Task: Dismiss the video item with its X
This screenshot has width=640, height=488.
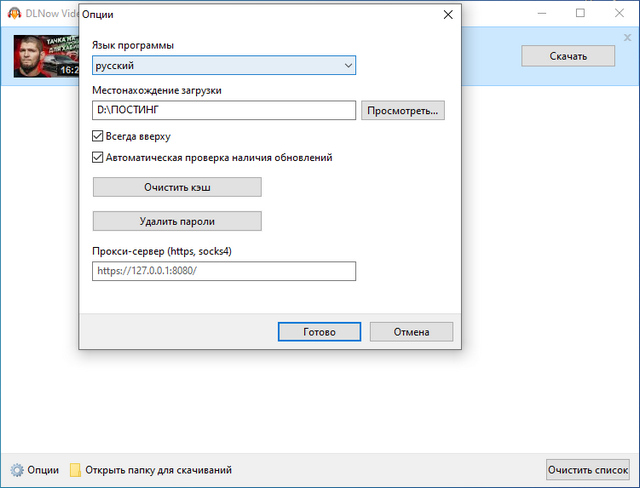Action: coord(627,37)
